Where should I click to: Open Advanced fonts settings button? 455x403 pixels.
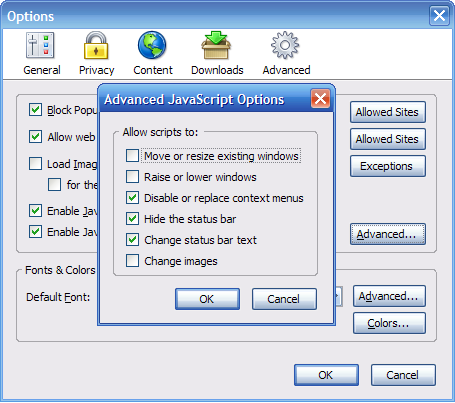click(389, 296)
